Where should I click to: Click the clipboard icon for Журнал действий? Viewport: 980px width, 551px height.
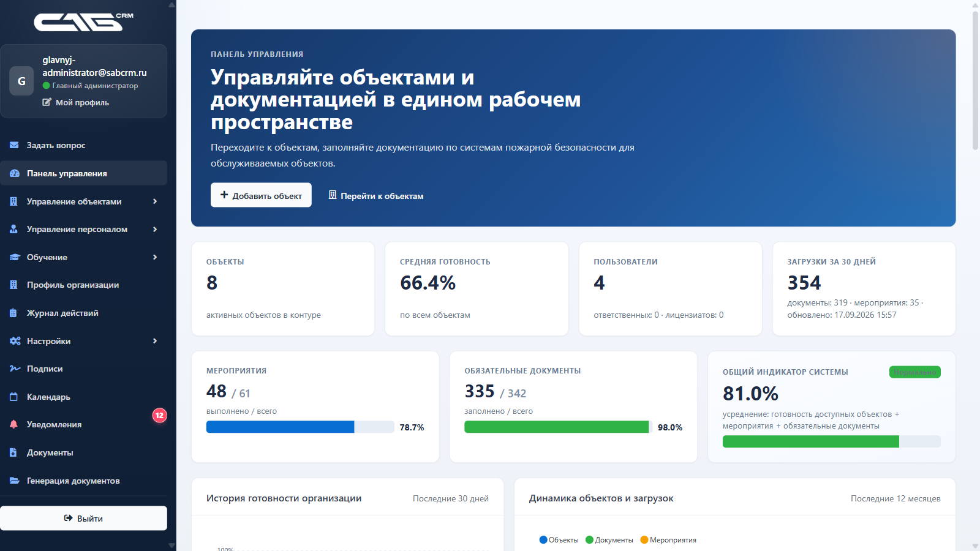pos(13,313)
